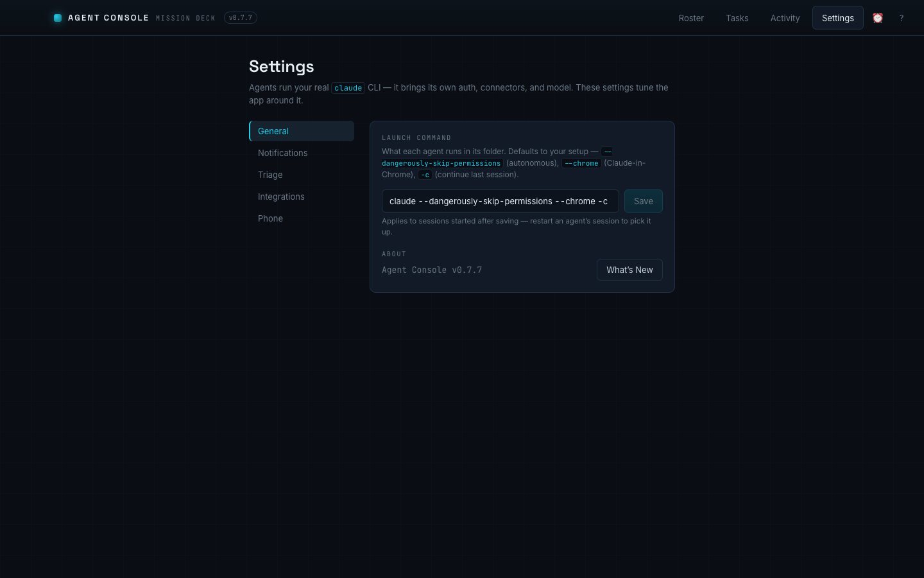Select the Settings nav item
Image resolution: width=924 pixels, height=578 pixels.
[x=838, y=18]
